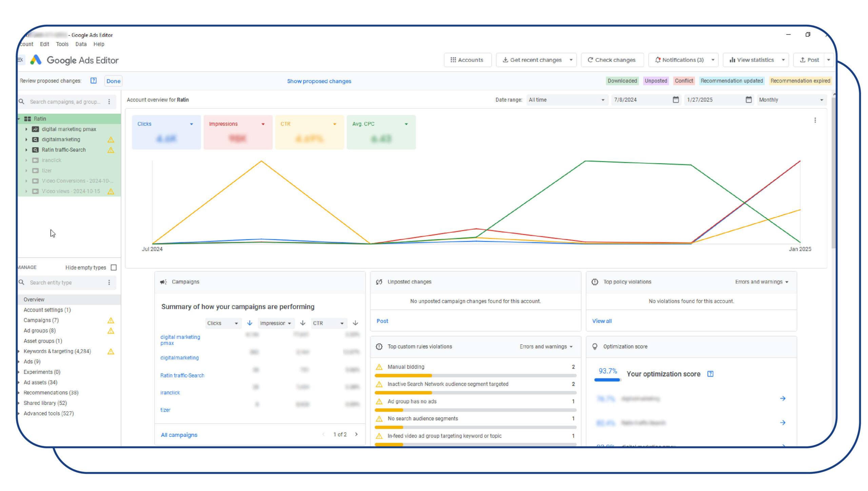Open first optimization score campaign arrow
Viewport: 868px width, 491px height.
pyautogui.click(x=782, y=398)
